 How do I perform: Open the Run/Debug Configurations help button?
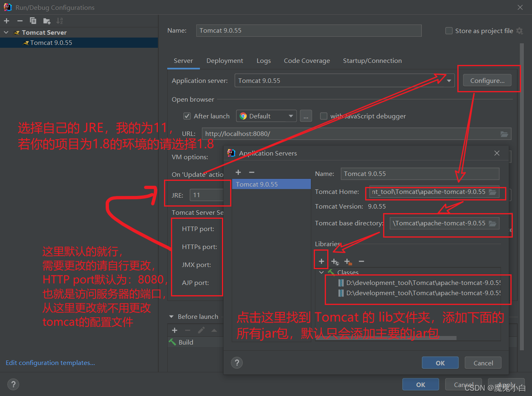[x=13, y=384]
